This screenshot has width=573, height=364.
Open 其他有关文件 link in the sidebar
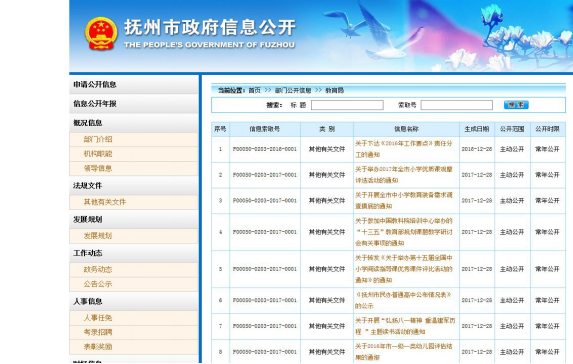(105, 202)
